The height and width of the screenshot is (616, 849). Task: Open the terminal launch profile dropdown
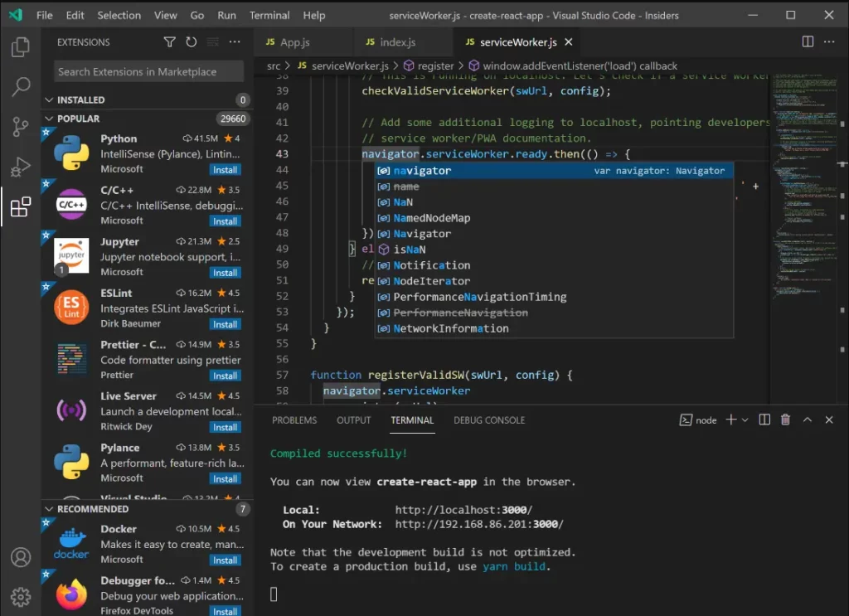tap(743, 420)
